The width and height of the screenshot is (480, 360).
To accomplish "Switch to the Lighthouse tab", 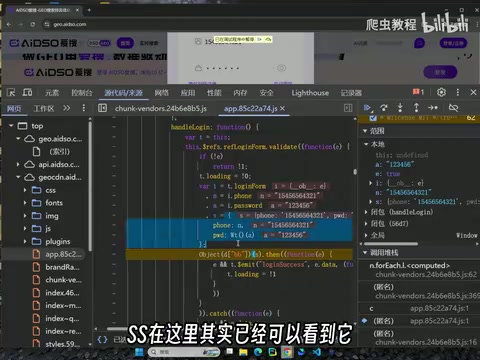I will coord(310,93).
